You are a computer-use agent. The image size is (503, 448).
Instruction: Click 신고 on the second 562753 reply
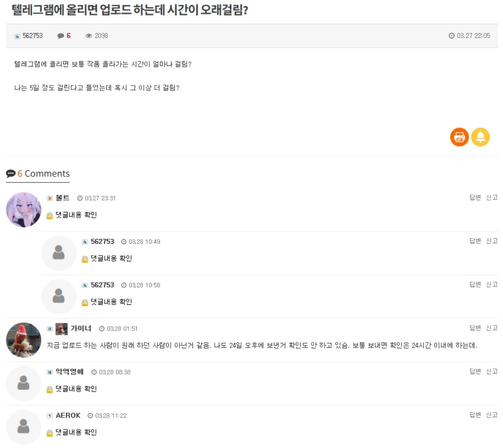(x=491, y=284)
